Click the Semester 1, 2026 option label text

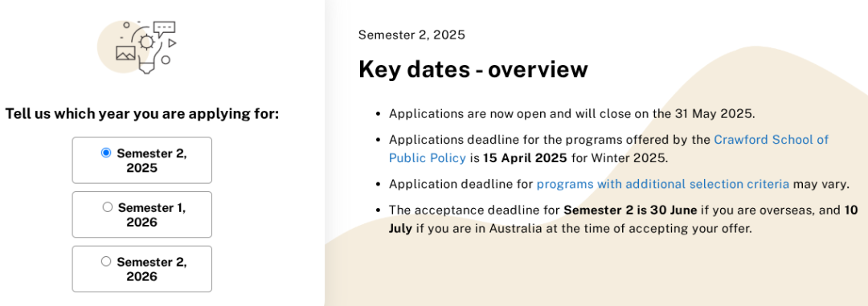152,214
